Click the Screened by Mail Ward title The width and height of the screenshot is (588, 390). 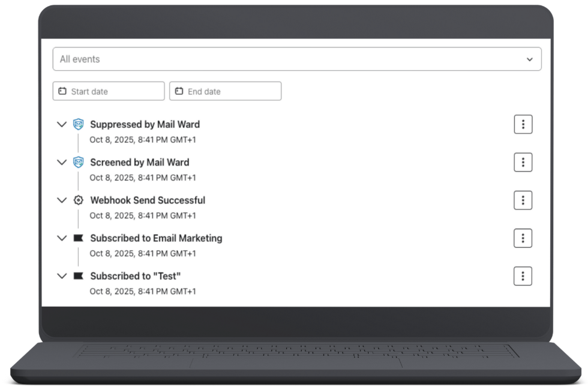pyautogui.click(x=139, y=162)
